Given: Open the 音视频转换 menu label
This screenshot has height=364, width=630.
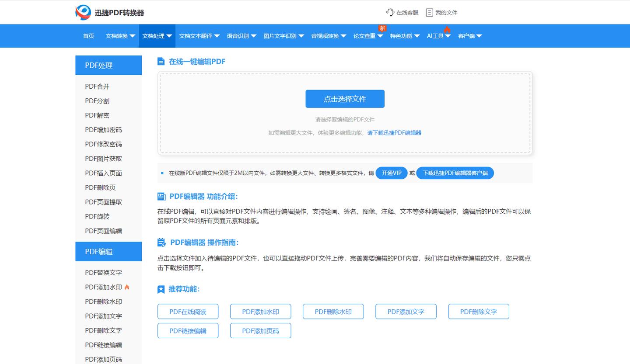Looking at the screenshot, I should pos(325,36).
